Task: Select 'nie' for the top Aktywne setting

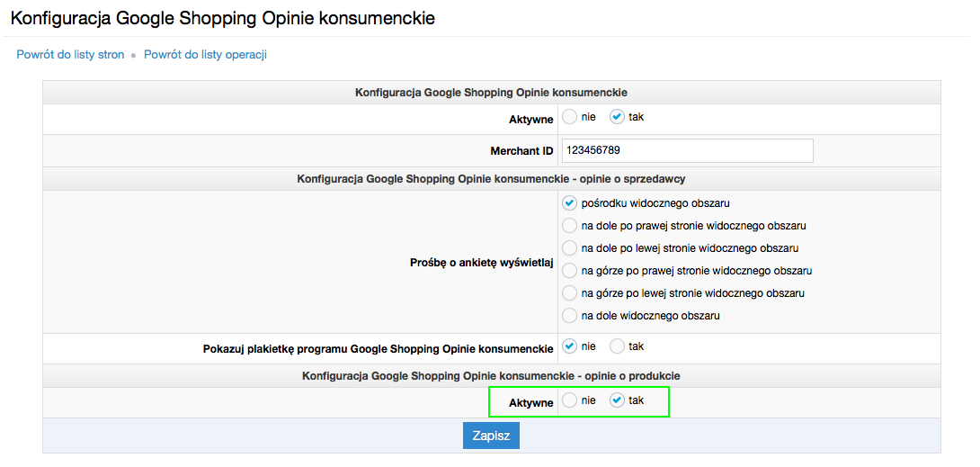Action: 570,117
